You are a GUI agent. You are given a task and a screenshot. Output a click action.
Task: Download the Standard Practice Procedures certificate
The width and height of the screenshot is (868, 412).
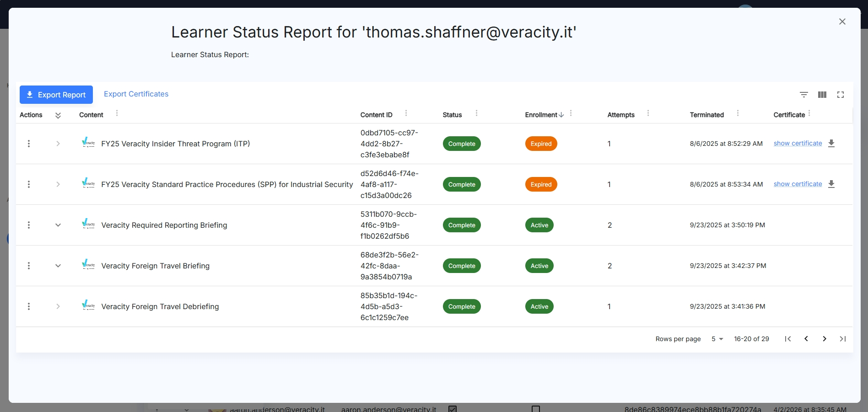(x=831, y=184)
